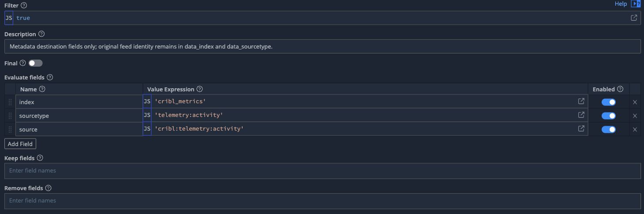Click the Add Field button

point(20,144)
